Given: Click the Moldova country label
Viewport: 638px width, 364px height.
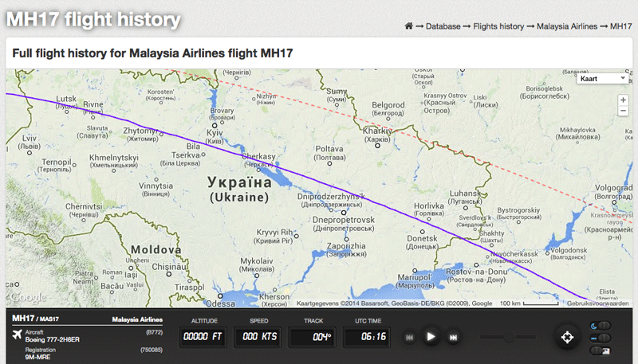Looking at the screenshot, I should coord(156,249).
